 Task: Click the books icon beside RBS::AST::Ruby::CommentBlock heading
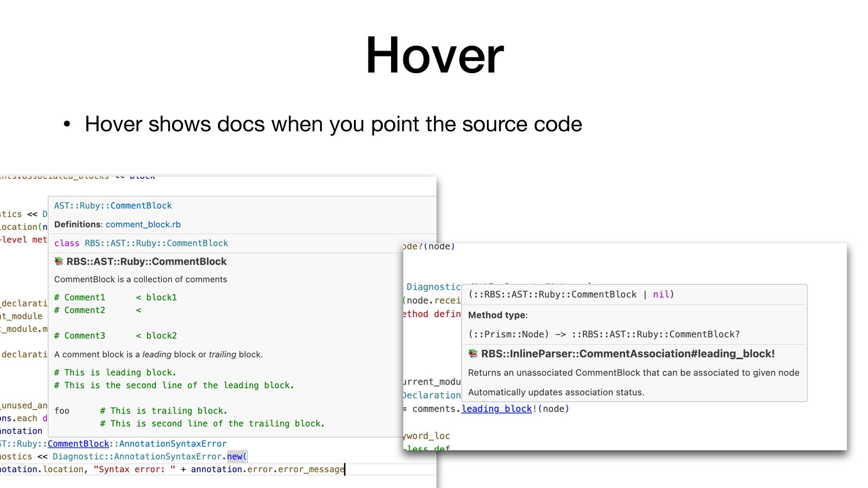pyautogui.click(x=59, y=261)
